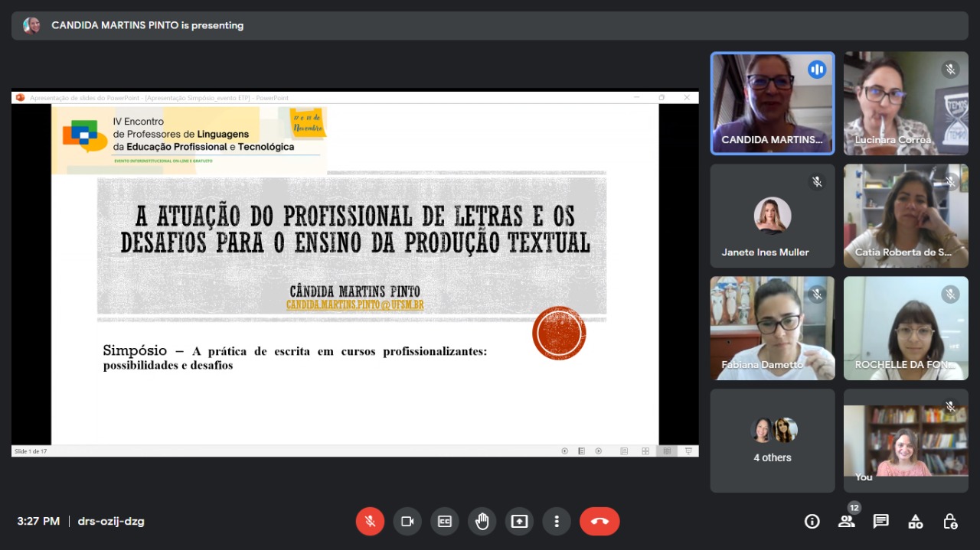Unmute the microphone in the call bar
The height and width of the screenshot is (550, 980).
[x=370, y=522]
